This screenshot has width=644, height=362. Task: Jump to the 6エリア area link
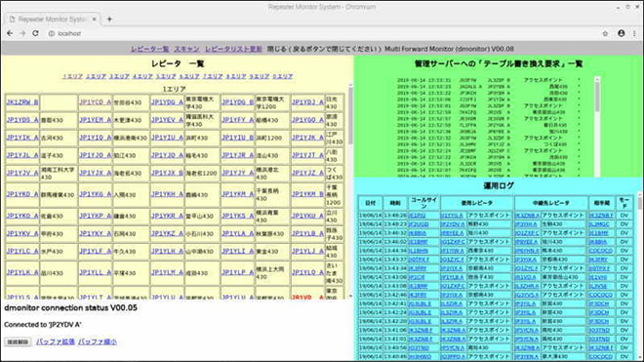pyautogui.click(x=189, y=76)
